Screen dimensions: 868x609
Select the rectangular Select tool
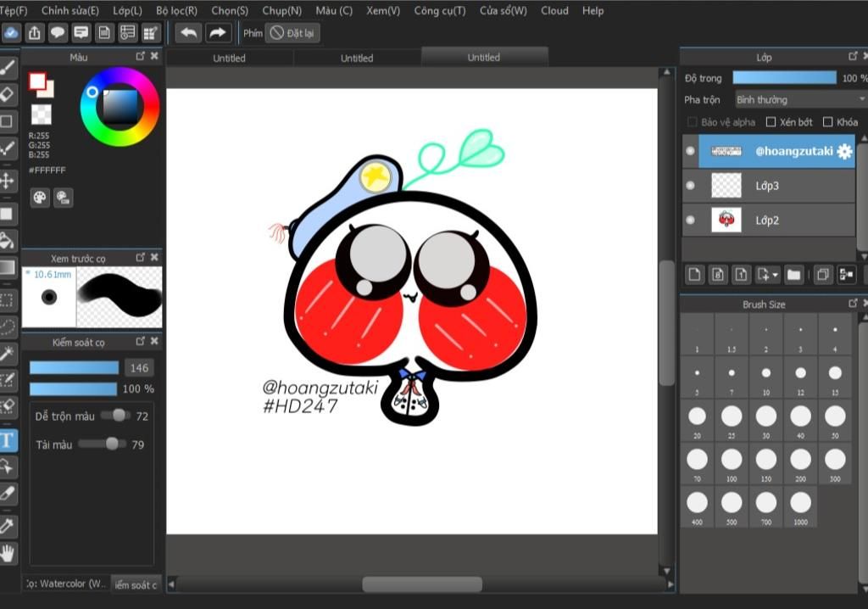[x=8, y=300]
